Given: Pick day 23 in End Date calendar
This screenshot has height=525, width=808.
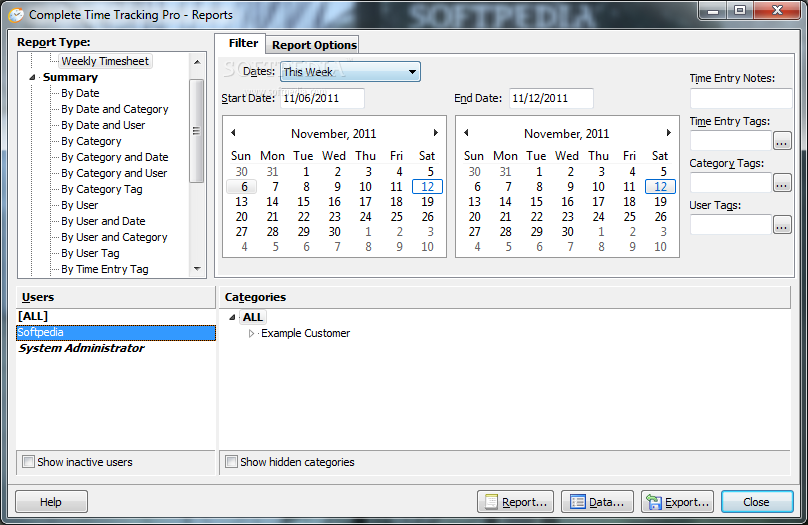Looking at the screenshot, I should (x=567, y=216).
